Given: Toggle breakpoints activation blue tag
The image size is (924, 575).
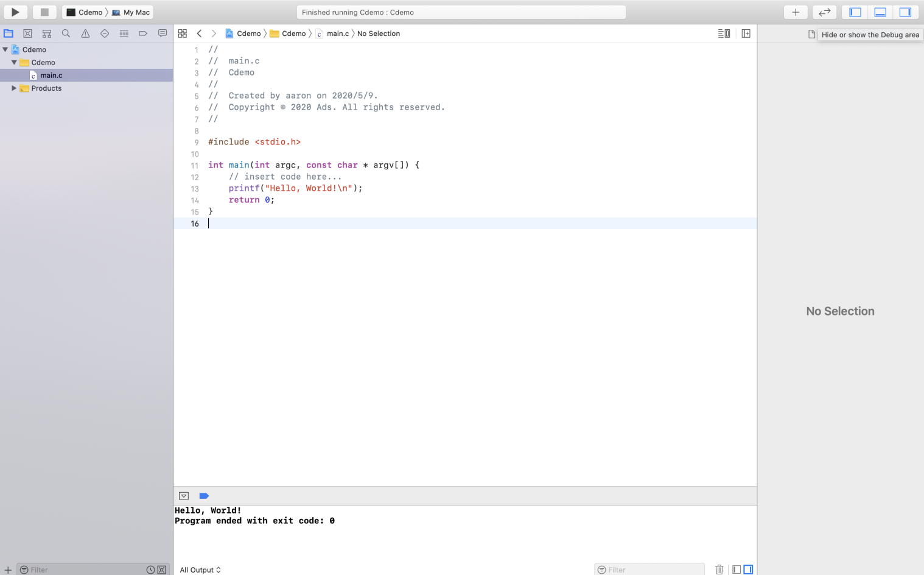Looking at the screenshot, I should pyautogui.click(x=204, y=496).
